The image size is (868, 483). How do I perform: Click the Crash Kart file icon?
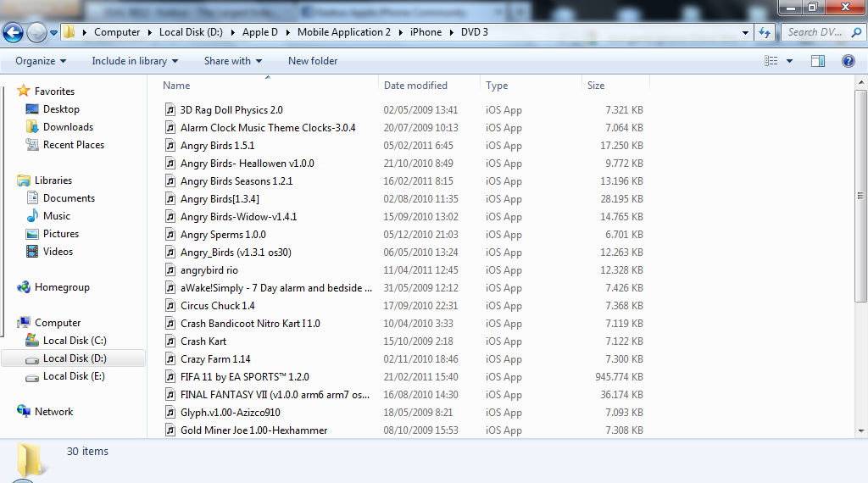click(170, 341)
